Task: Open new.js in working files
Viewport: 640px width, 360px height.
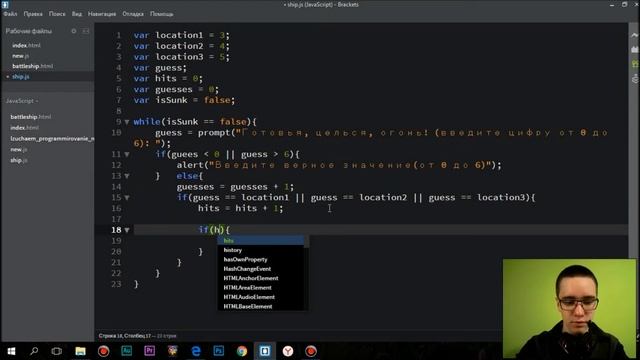Action: tap(20, 56)
